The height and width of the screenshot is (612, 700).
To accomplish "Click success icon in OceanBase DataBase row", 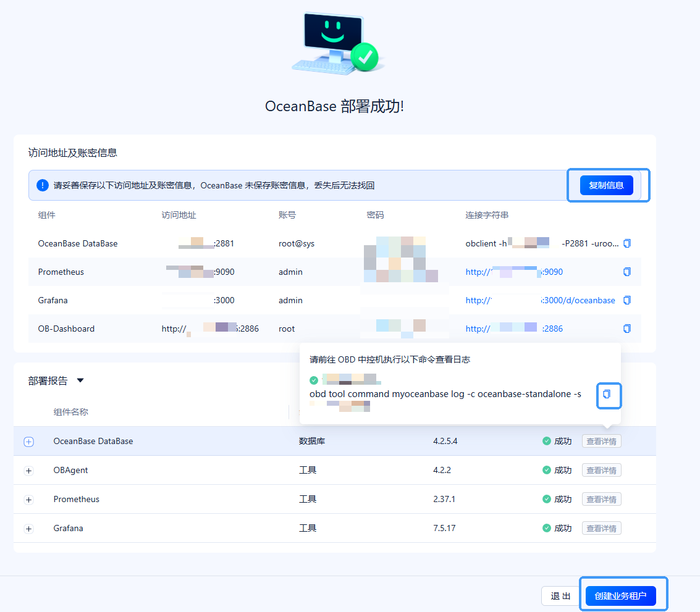I will pyautogui.click(x=546, y=441).
